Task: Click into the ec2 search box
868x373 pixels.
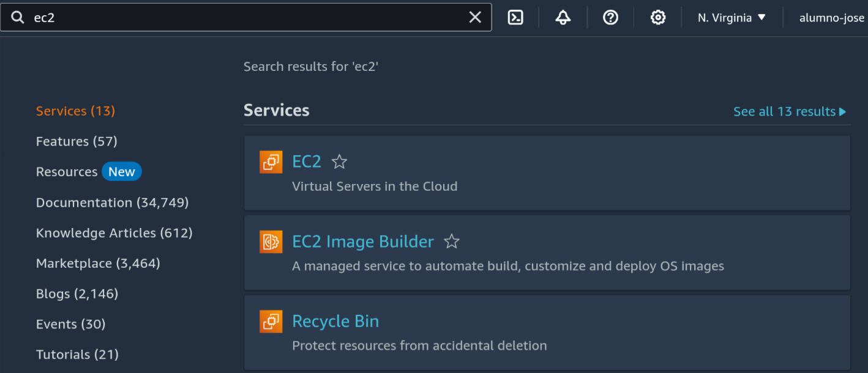Action: (x=245, y=18)
